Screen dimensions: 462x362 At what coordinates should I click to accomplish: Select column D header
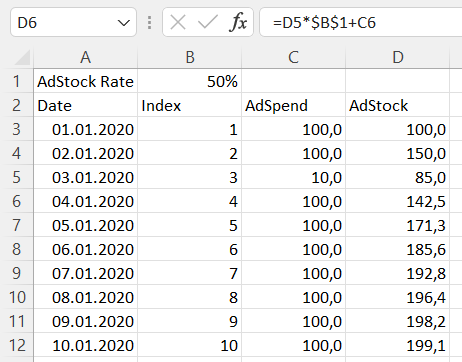[x=398, y=58]
